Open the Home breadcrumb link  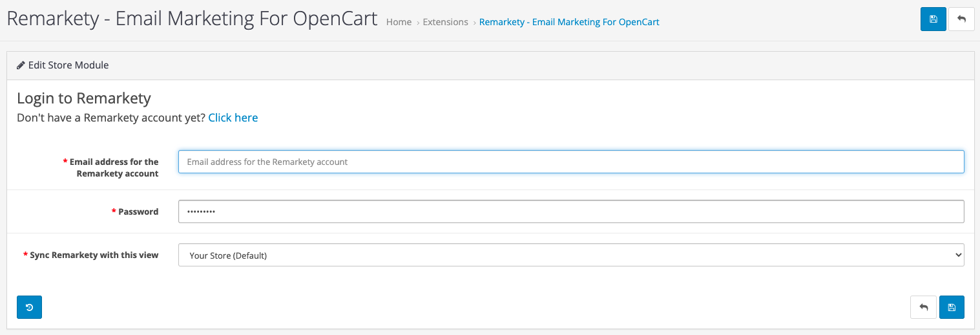pyautogui.click(x=399, y=22)
